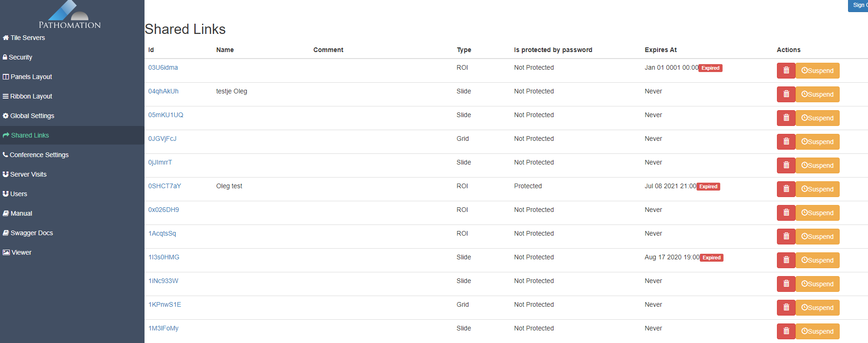Viewport: 868px width, 343px height.
Task: Click trash icon for the 0x026DH9 link
Action: tap(786, 213)
